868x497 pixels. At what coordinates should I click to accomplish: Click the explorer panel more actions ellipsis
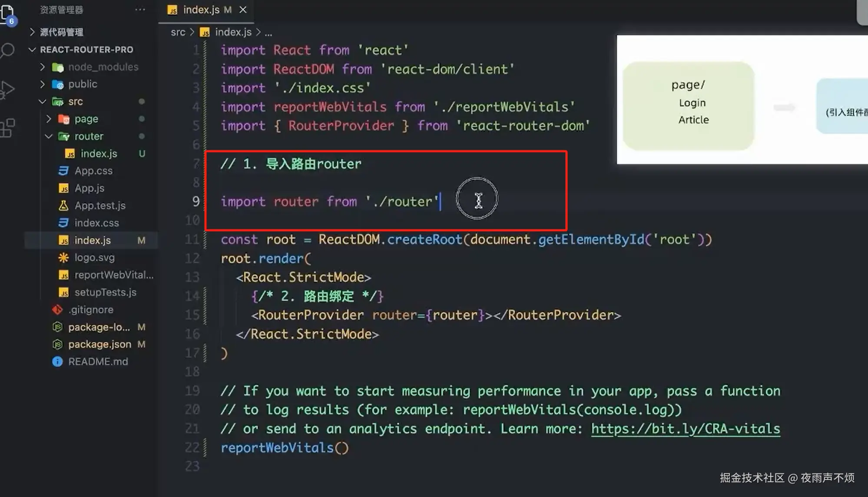pos(140,10)
